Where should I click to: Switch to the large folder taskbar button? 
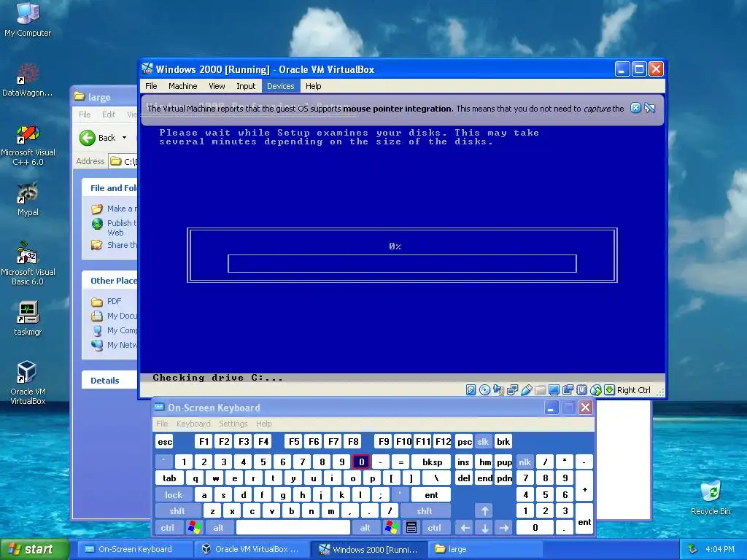(485, 549)
